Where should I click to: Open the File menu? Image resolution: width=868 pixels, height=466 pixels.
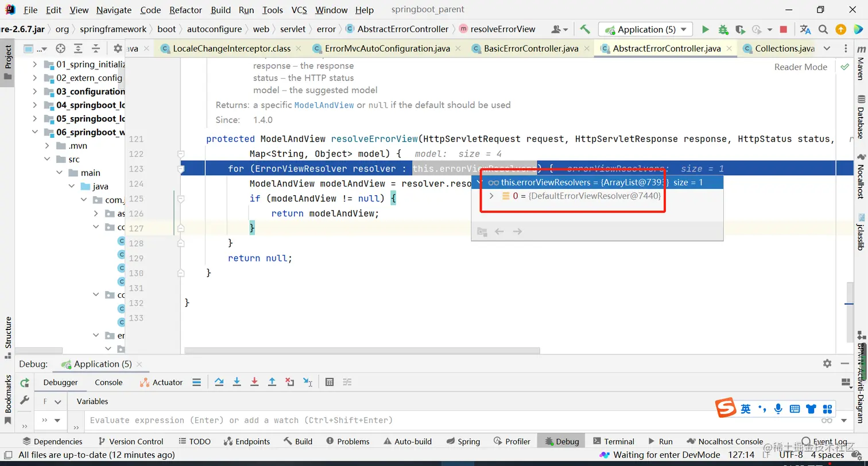[30, 10]
